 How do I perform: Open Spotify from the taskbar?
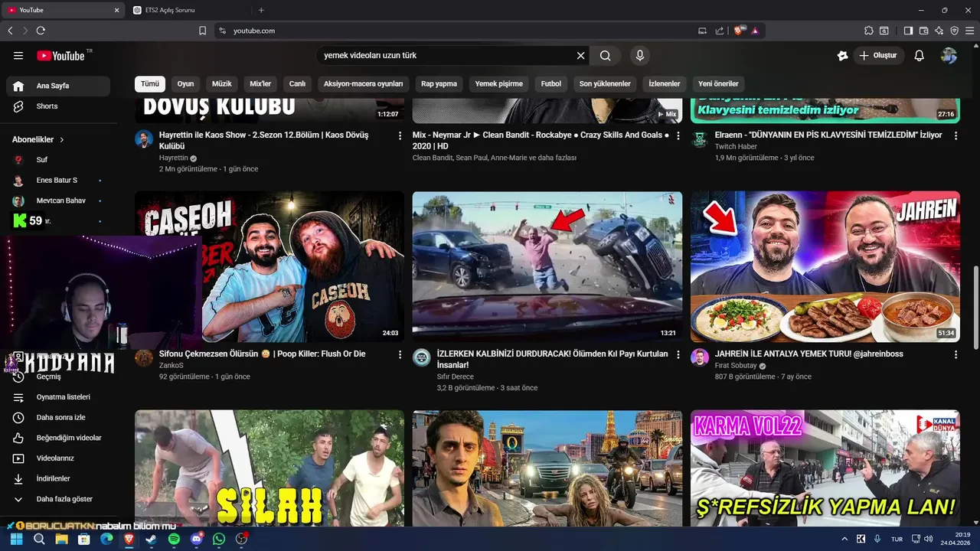[x=174, y=540]
